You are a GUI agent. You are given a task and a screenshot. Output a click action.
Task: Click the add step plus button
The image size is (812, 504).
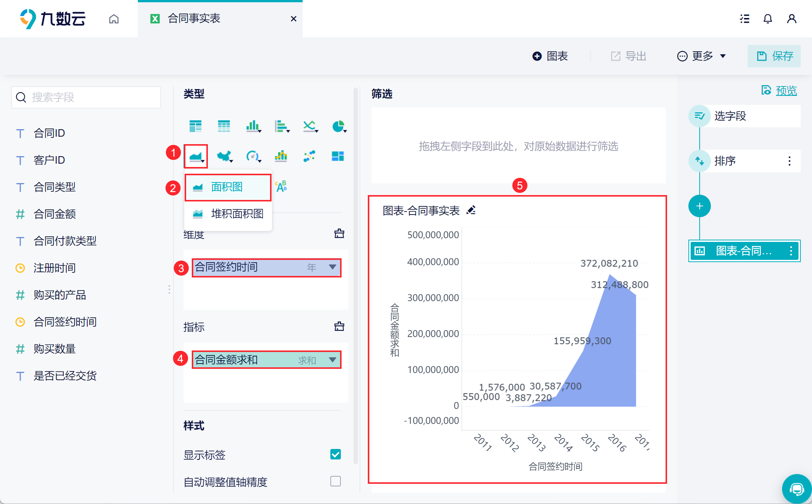pos(699,206)
